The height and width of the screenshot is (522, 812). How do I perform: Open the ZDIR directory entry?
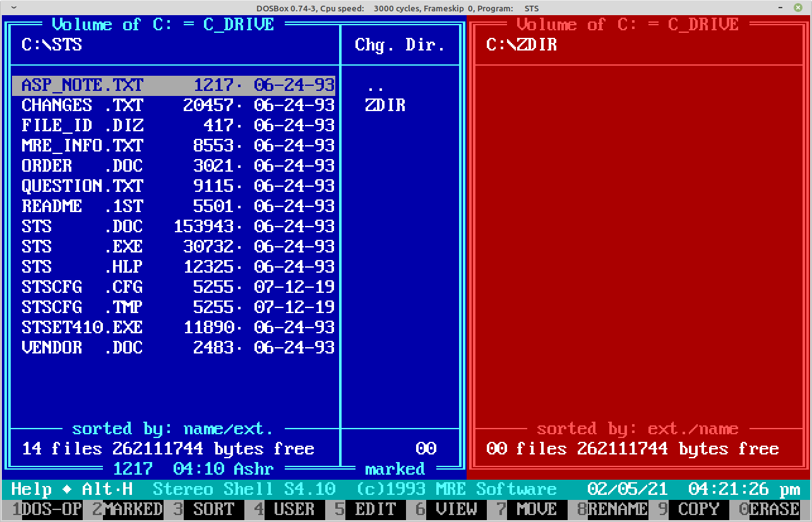pyautogui.click(x=385, y=105)
